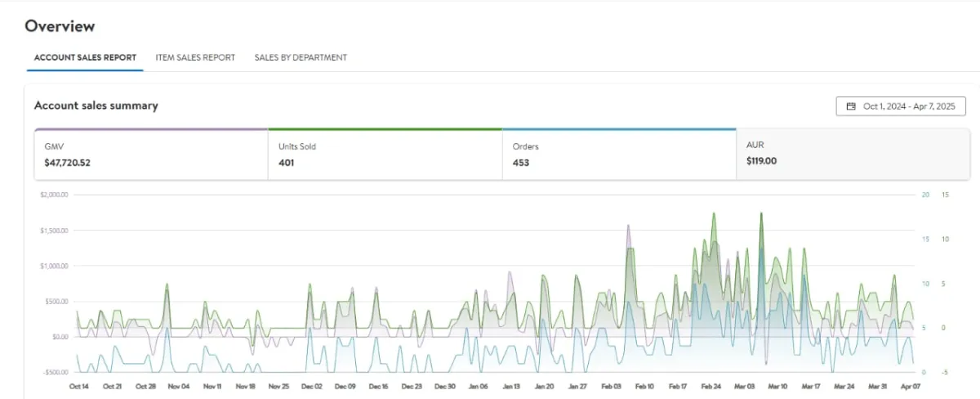Click the Units Sold value 401
The height and width of the screenshot is (399, 980).
coord(286,163)
